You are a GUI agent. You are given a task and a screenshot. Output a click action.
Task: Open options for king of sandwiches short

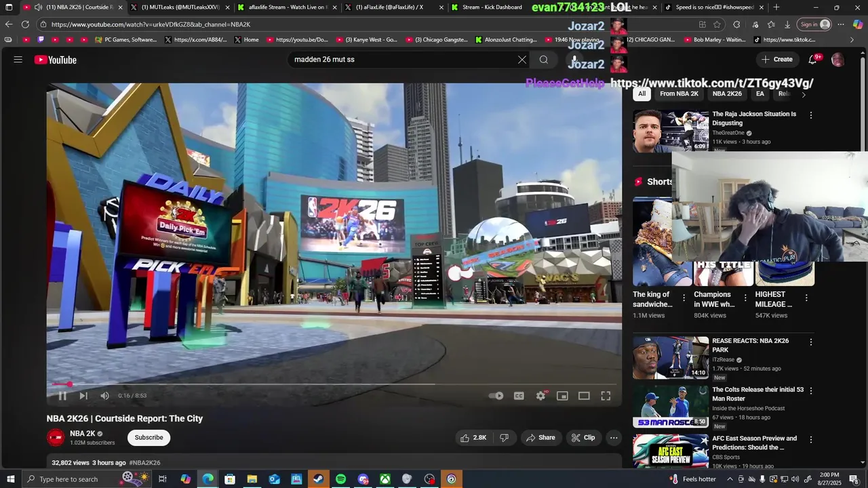pos(684,298)
